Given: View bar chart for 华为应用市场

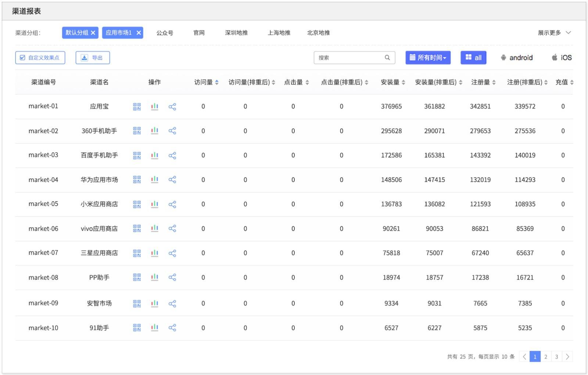Looking at the screenshot, I should [155, 180].
